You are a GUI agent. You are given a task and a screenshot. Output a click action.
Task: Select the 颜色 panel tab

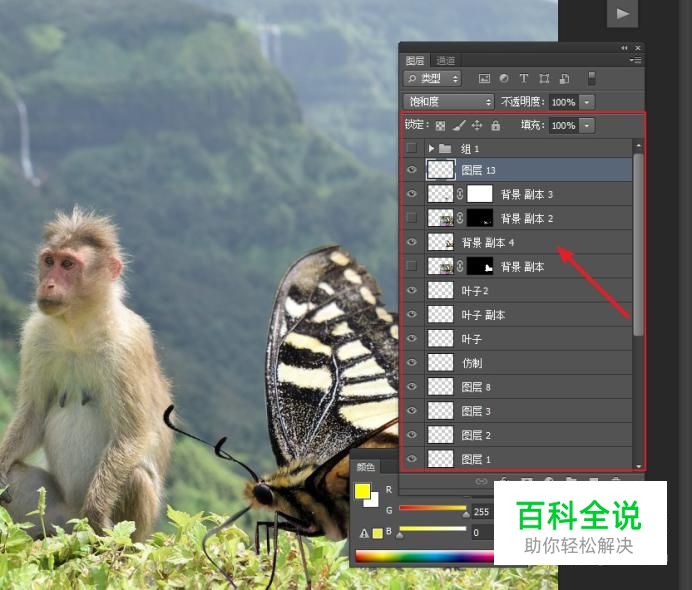(x=365, y=467)
